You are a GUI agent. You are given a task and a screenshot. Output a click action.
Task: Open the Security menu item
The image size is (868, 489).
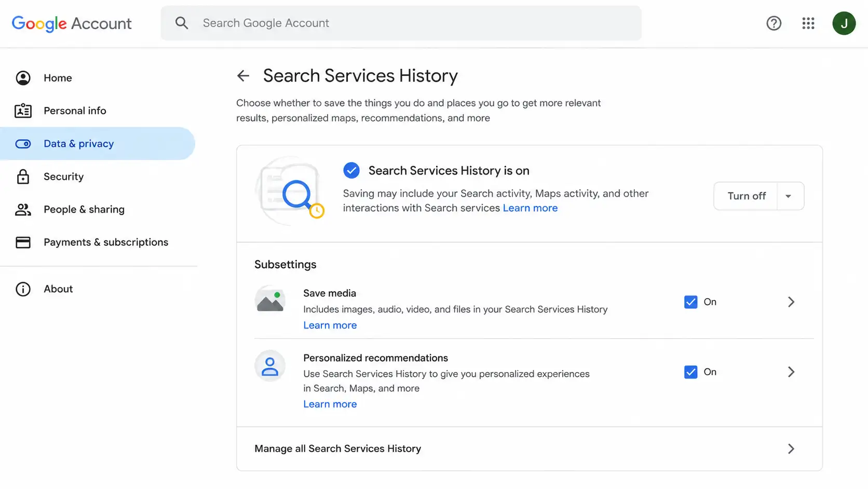tap(98, 177)
